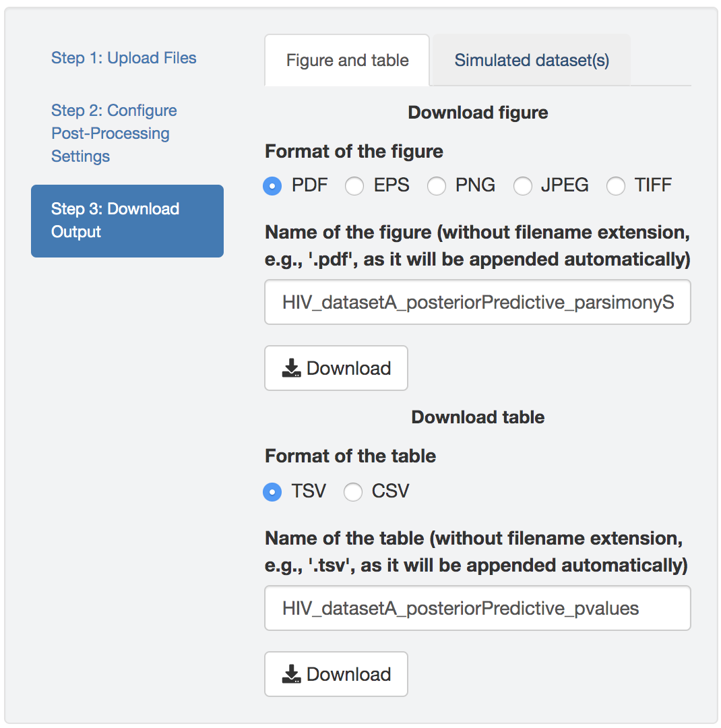Pick TIFF figure format radio button
721x728 pixels.
tap(616, 186)
